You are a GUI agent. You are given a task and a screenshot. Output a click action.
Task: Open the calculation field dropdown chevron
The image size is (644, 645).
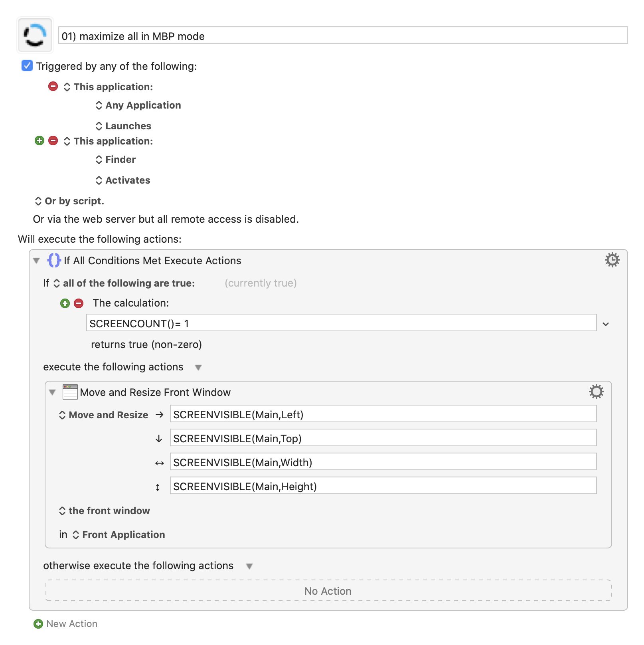coord(606,324)
